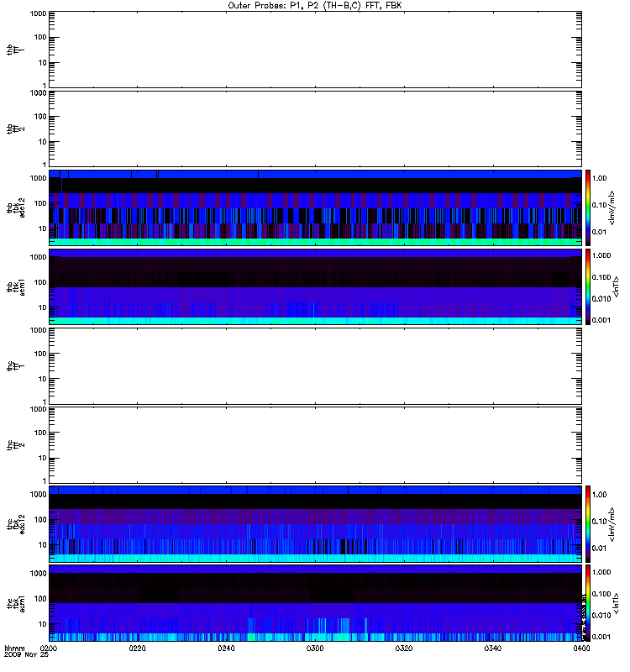This screenshot has width=630, height=672.
Task: Click the empty thc fff 2 plot panel
Action: [315, 445]
